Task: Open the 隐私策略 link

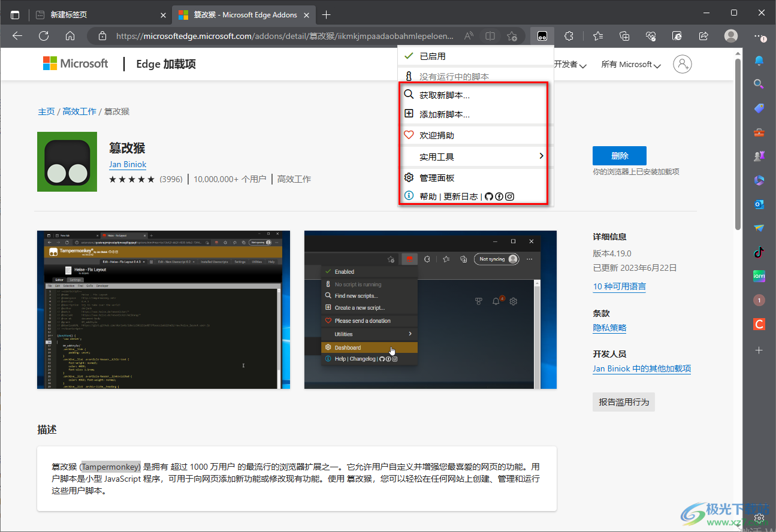Action: click(x=610, y=328)
